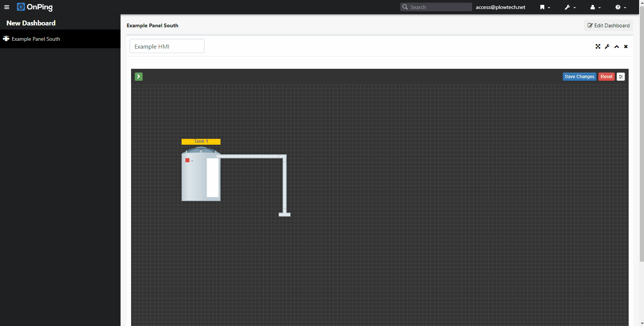Open panel configuration wrench icon
Screen dimensions: 644x326
click(607, 47)
